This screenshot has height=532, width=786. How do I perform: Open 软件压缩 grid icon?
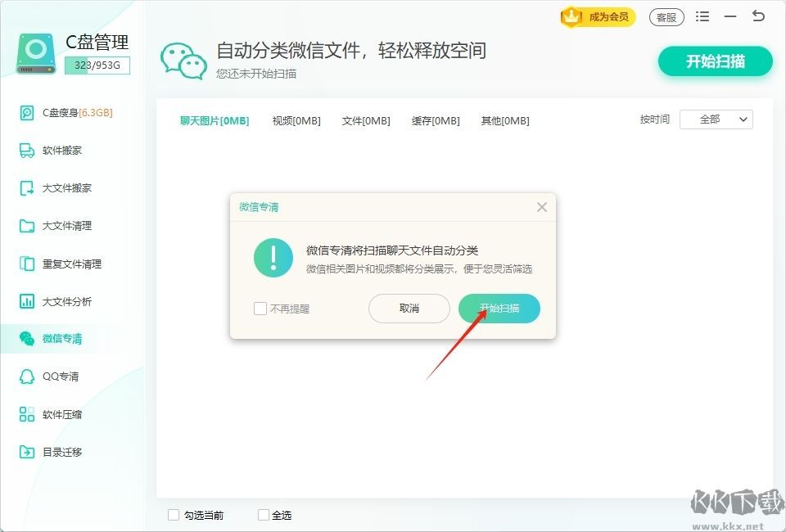click(x=27, y=414)
